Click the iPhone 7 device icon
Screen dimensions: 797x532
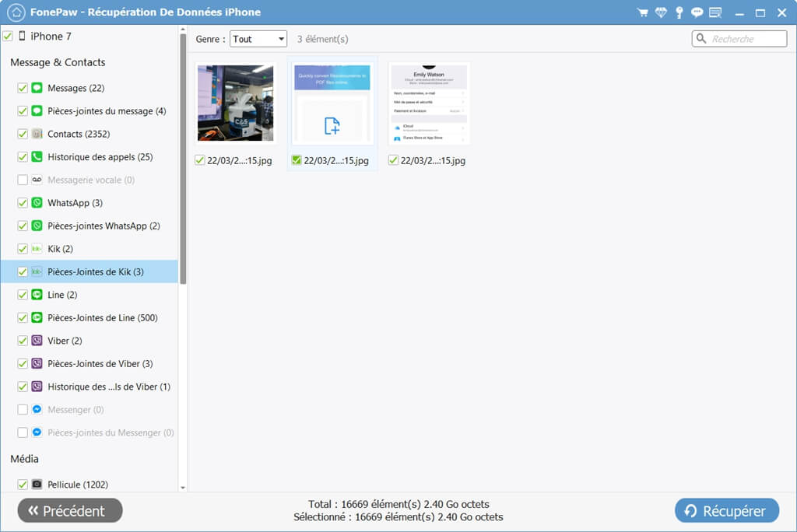coord(22,36)
